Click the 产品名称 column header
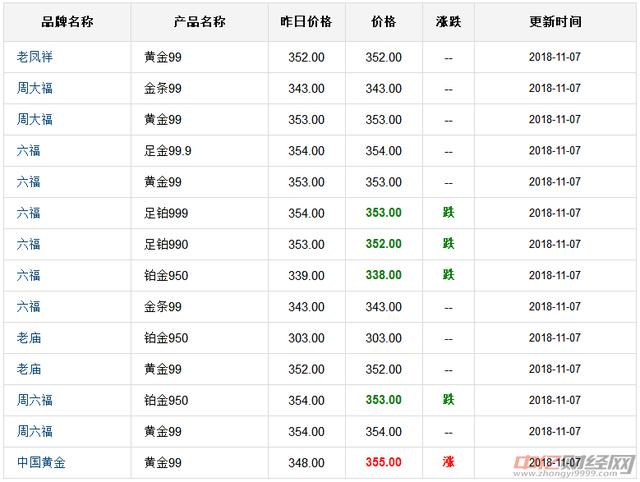The height and width of the screenshot is (482, 640). [x=200, y=22]
